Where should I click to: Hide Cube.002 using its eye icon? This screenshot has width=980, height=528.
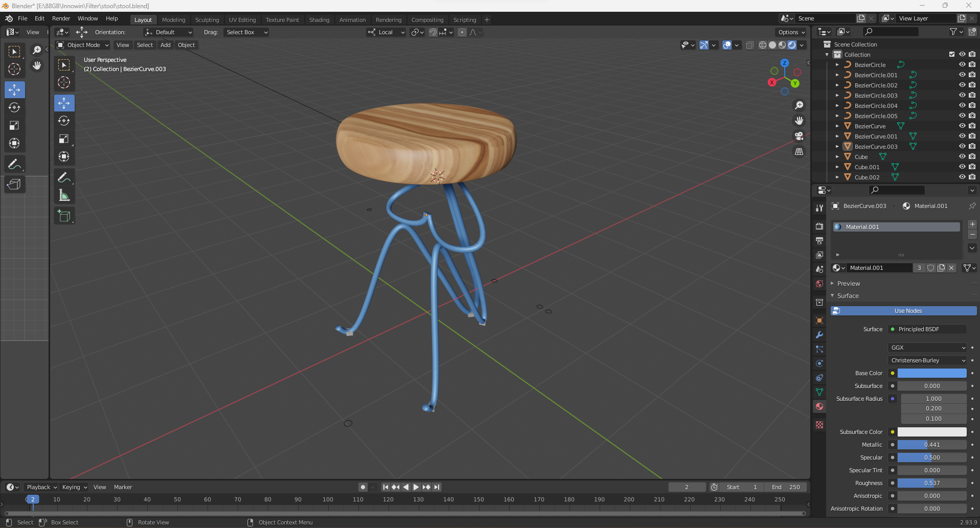click(962, 177)
